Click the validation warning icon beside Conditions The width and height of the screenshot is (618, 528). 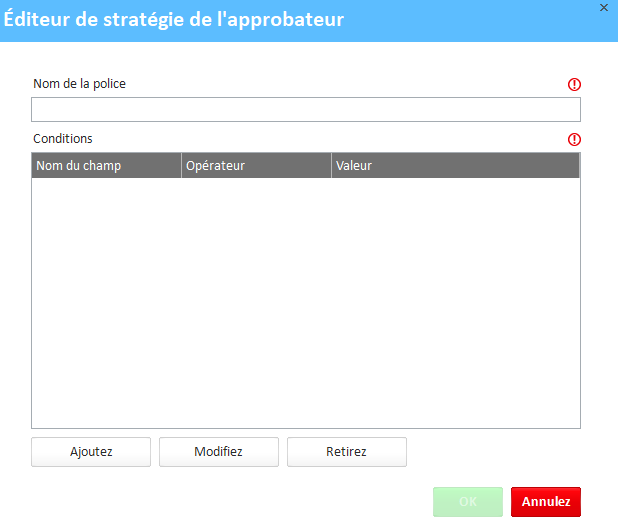pyautogui.click(x=574, y=140)
